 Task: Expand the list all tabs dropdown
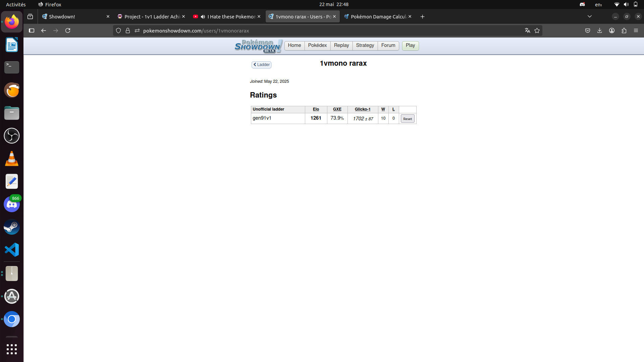tap(590, 16)
